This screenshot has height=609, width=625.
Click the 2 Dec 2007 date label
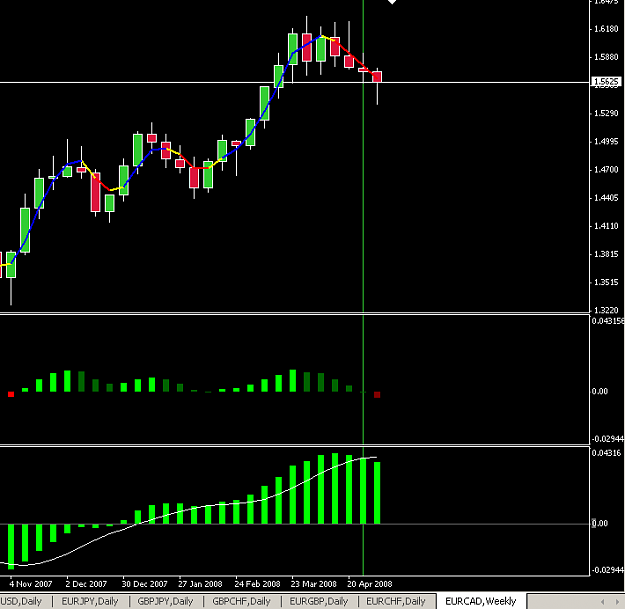86,584
